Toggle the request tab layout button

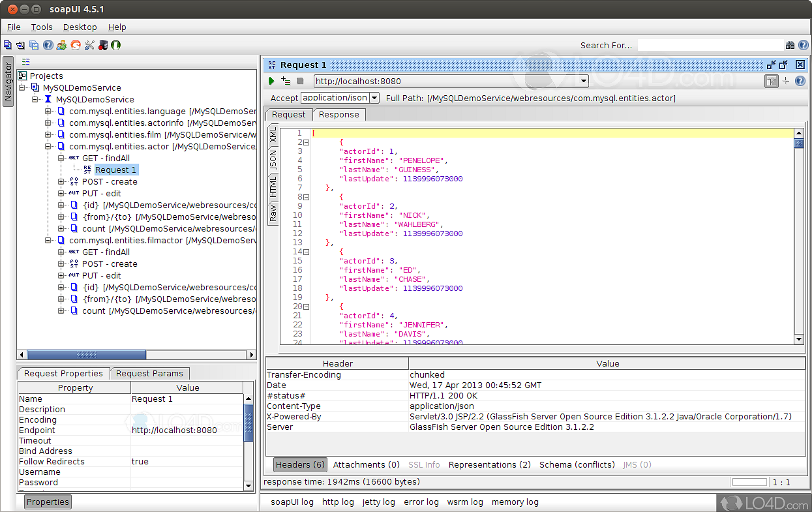[x=772, y=81]
